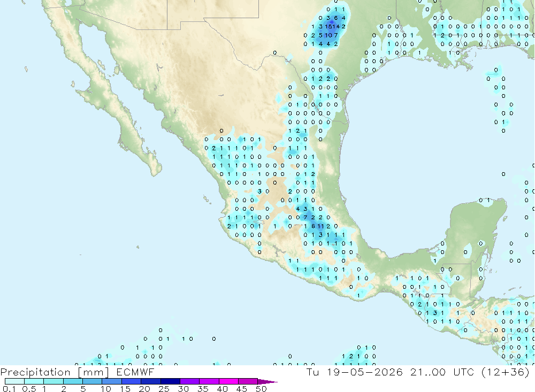Click the 45–50 mm legend color swatch

[x=248, y=381]
